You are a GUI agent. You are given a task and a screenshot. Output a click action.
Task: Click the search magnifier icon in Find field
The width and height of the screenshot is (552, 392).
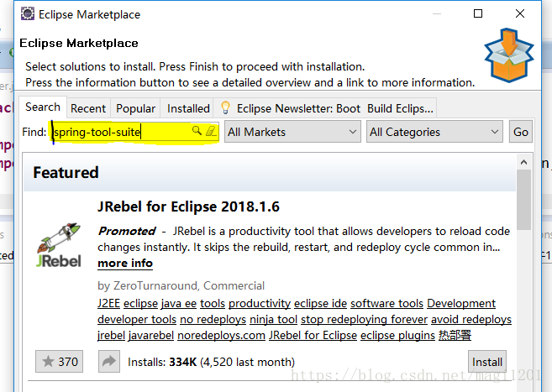(197, 131)
